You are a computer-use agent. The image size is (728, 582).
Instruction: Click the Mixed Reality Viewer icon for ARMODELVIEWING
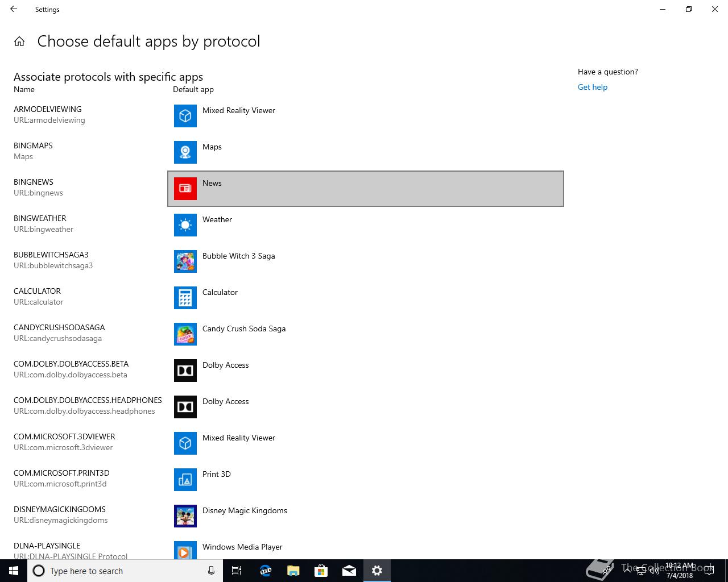[x=185, y=116]
